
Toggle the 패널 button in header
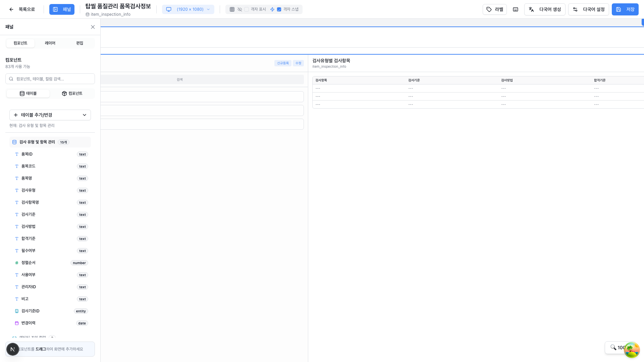click(x=62, y=9)
